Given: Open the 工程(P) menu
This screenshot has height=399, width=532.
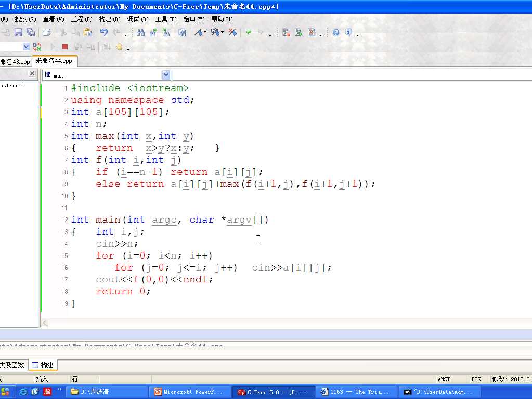Looking at the screenshot, I should click(82, 19).
